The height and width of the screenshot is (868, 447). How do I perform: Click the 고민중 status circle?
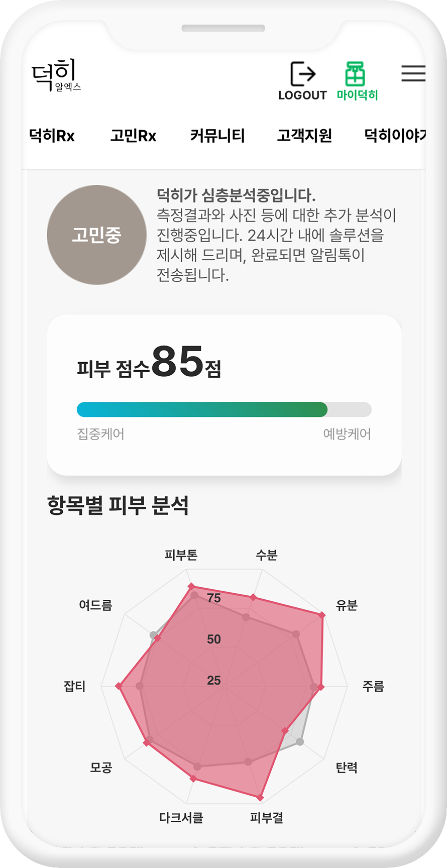96,235
